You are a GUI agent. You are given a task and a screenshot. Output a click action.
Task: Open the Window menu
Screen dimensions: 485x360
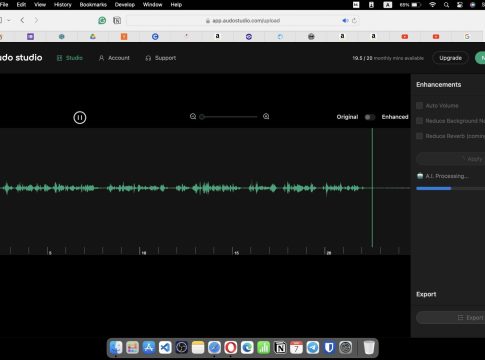pos(152,5)
